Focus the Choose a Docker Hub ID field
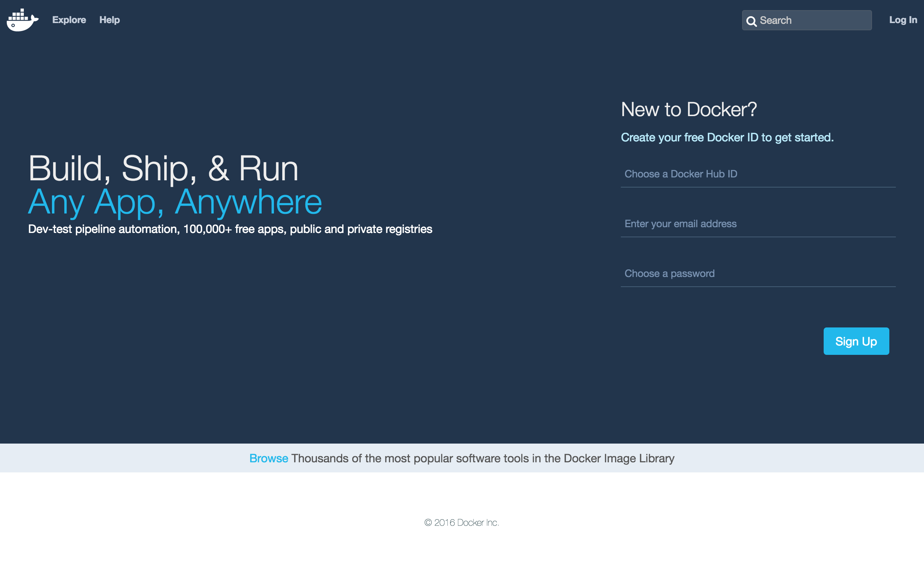 tap(758, 174)
